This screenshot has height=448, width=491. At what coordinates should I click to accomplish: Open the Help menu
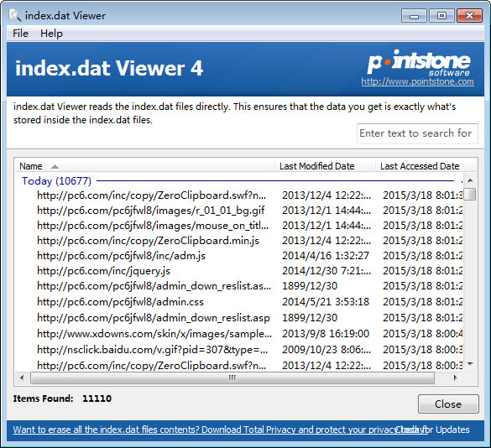coord(51,34)
